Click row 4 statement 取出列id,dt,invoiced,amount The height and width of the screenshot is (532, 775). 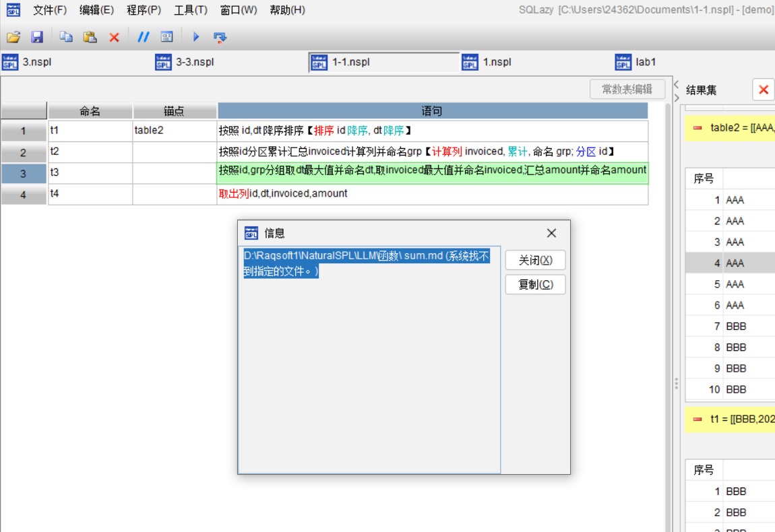[x=433, y=194]
